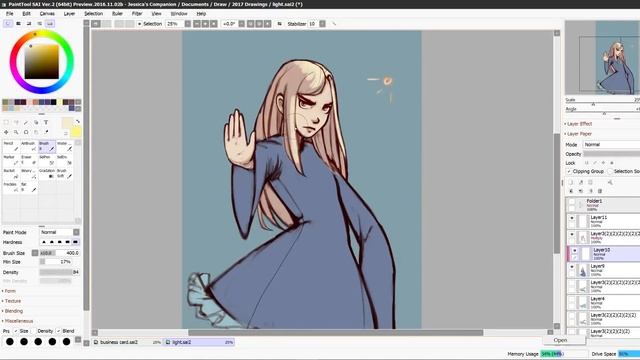
Task: Open the layer blending Mode dropdown
Action: point(611,145)
